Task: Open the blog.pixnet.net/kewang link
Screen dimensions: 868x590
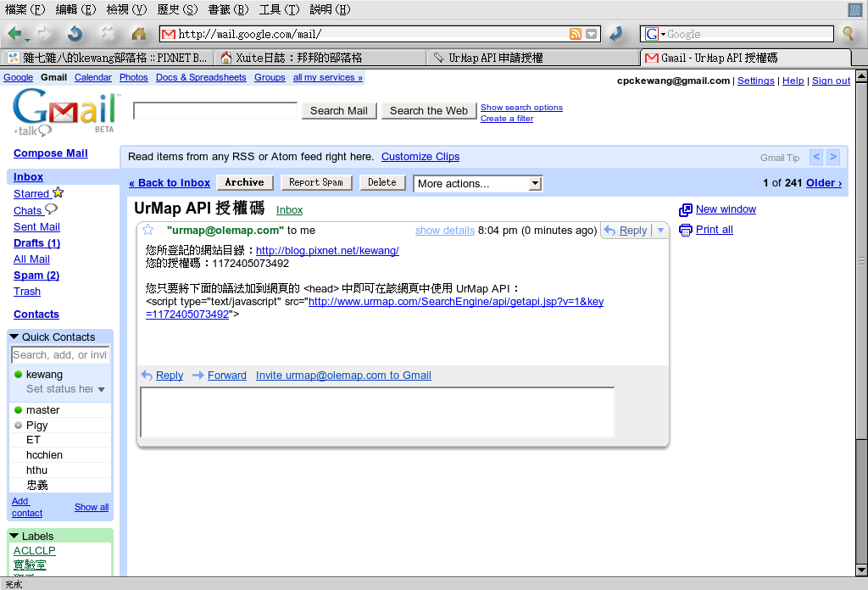Action: click(x=327, y=251)
